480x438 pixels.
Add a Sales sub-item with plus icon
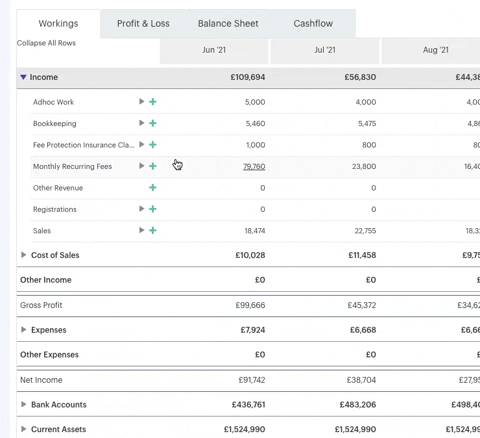(x=153, y=230)
